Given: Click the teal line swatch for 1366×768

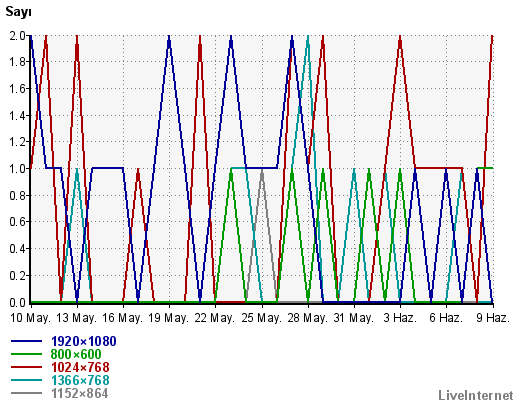Looking at the screenshot, I should [x=26, y=380].
